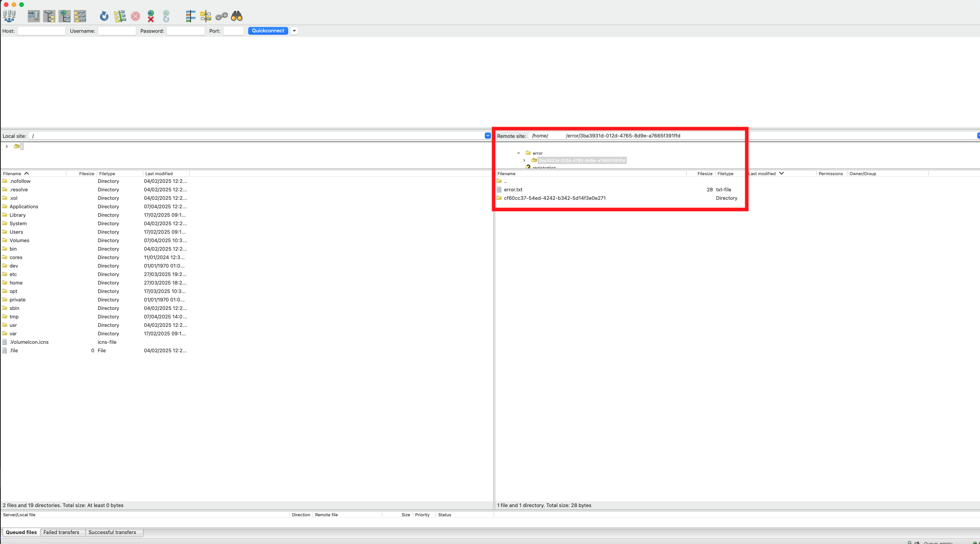Disconnect from the current server
This screenshot has width=980, height=544.
(x=151, y=16)
